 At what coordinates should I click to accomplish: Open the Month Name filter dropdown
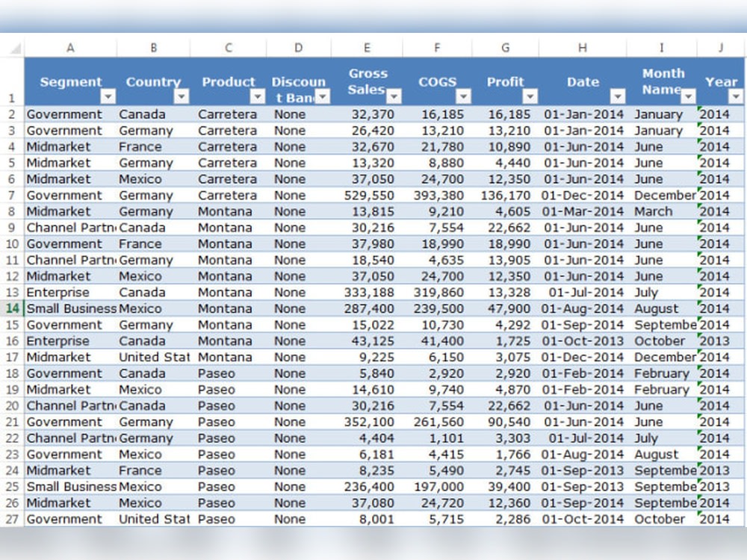pyautogui.click(x=688, y=96)
